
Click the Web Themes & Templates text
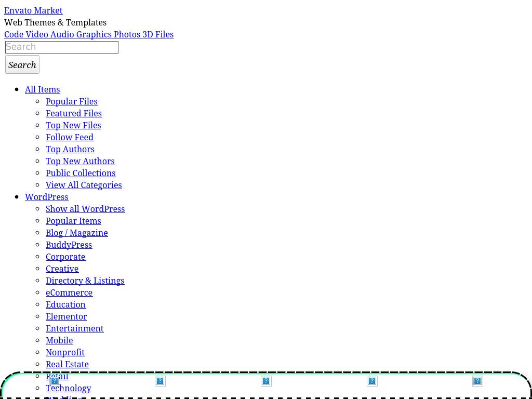tap(55, 22)
